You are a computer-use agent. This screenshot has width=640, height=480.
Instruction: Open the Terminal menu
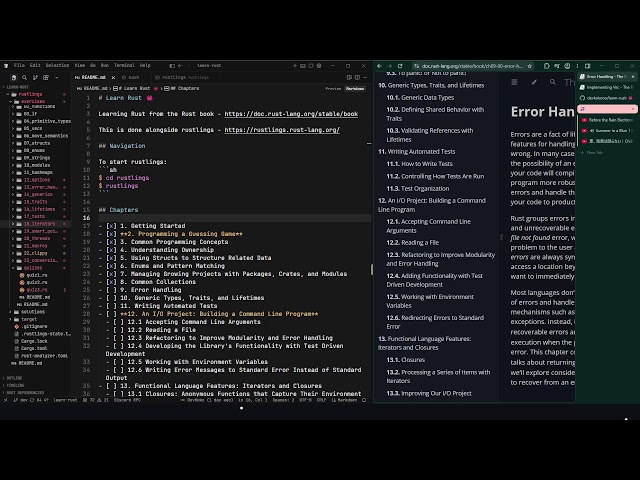coord(124,65)
